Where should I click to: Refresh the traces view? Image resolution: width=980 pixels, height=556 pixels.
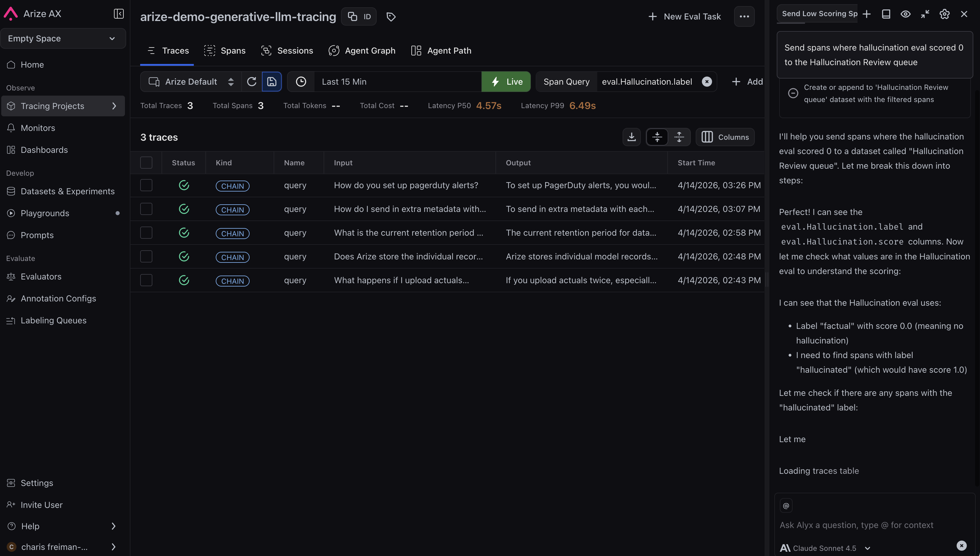click(x=251, y=82)
